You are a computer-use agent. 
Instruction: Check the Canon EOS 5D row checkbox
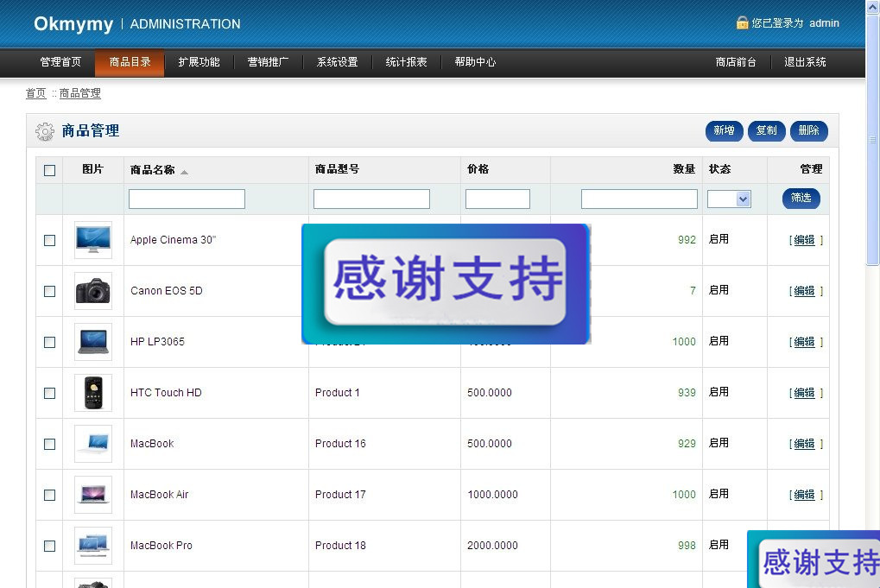(49, 291)
